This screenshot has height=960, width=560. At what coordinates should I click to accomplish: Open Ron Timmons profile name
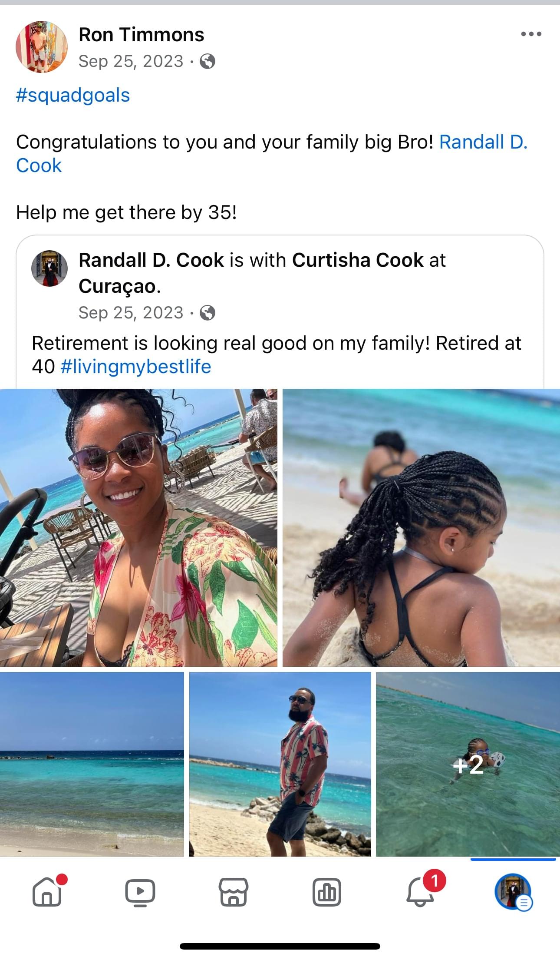tap(142, 35)
